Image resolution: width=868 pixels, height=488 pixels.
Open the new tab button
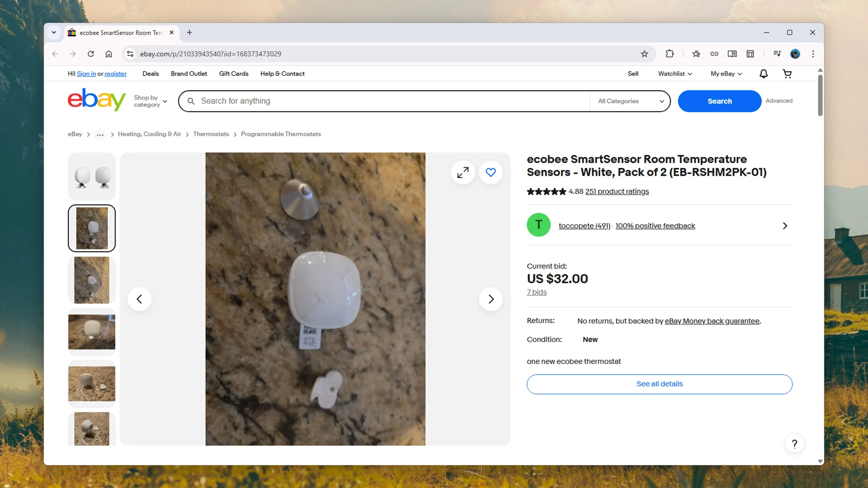pos(190,33)
